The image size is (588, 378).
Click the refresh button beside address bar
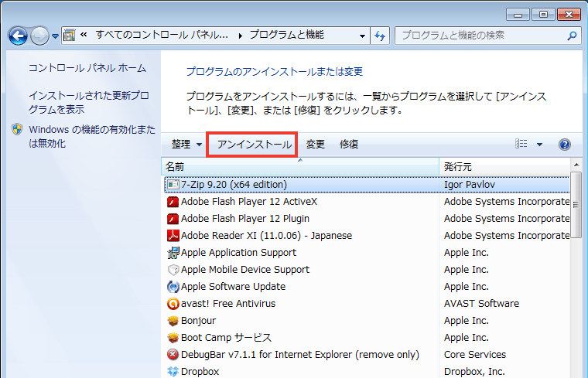point(380,36)
